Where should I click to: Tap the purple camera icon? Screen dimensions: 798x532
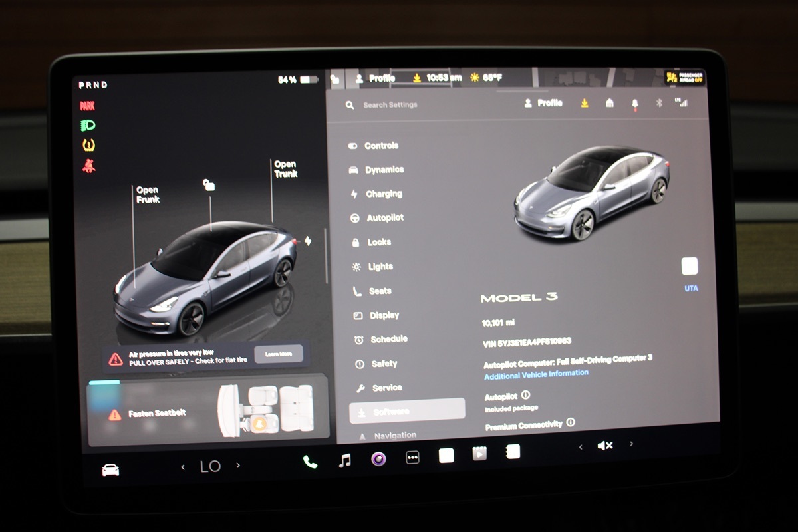tap(378, 458)
